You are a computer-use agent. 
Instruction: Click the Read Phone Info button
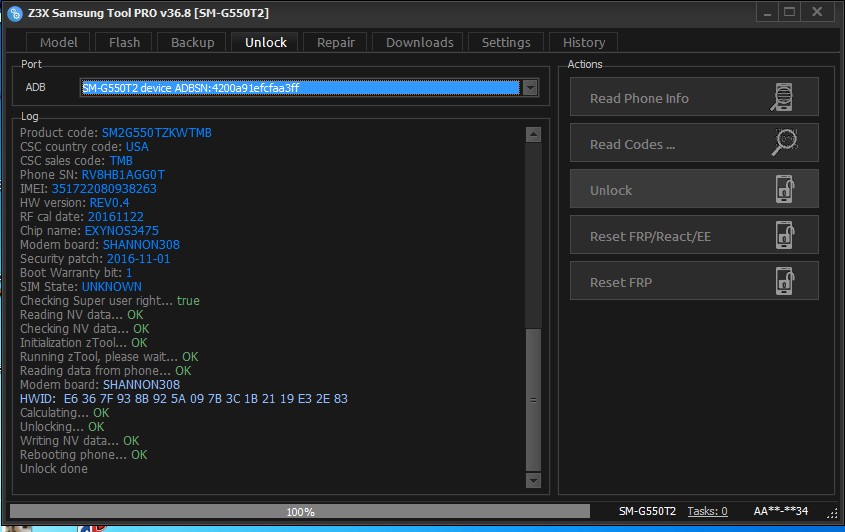click(x=694, y=97)
